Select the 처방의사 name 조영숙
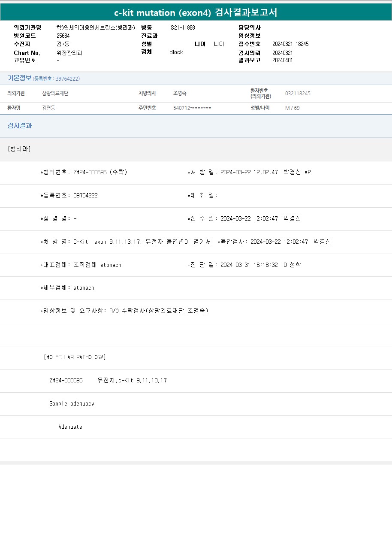Screen dimensions: 392x533 [180, 94]
